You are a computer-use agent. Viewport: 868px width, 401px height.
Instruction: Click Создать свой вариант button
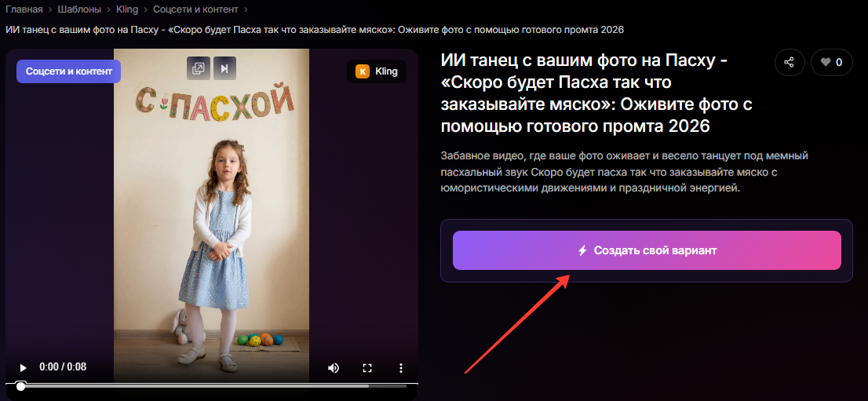(x=647, y=250)
